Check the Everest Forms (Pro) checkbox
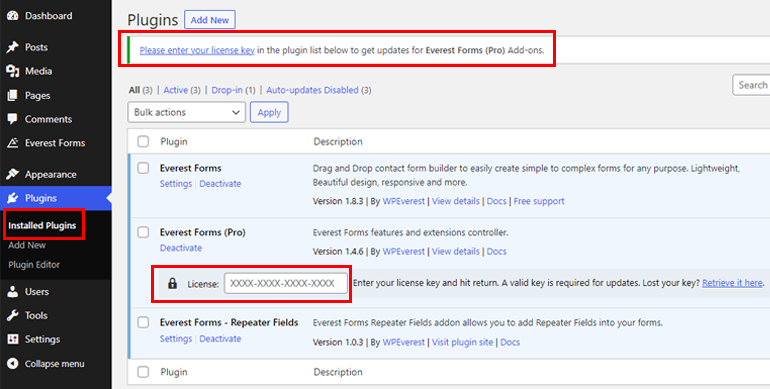This screenshot has width=770, height=389. point(143,232)
